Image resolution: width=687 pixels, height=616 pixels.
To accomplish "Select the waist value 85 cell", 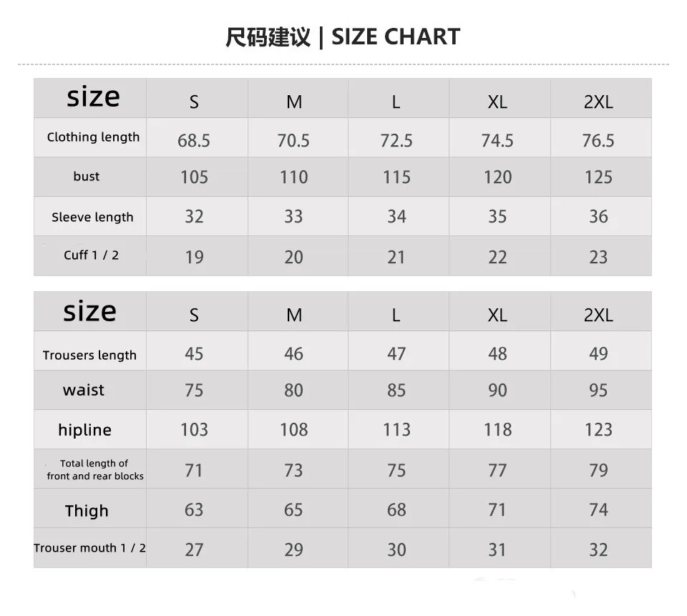I will pos(396,390).
